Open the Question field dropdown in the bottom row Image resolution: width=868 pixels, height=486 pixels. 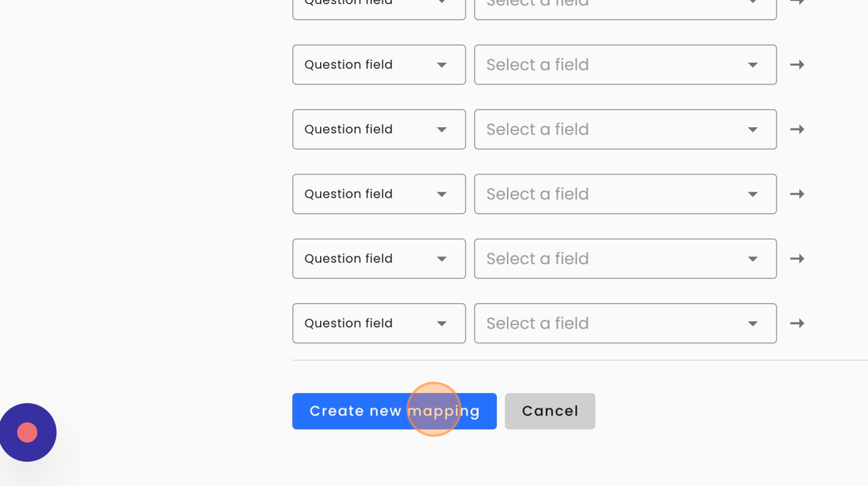click(x=378, y=323)
